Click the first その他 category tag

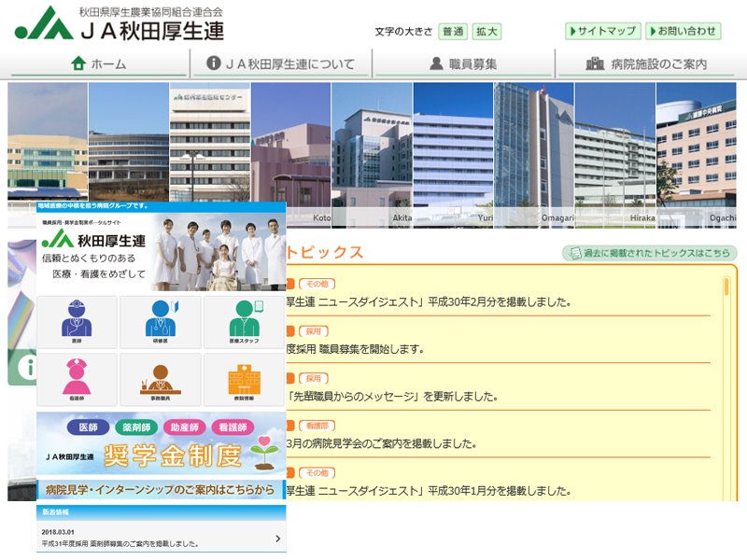(317, 284)
